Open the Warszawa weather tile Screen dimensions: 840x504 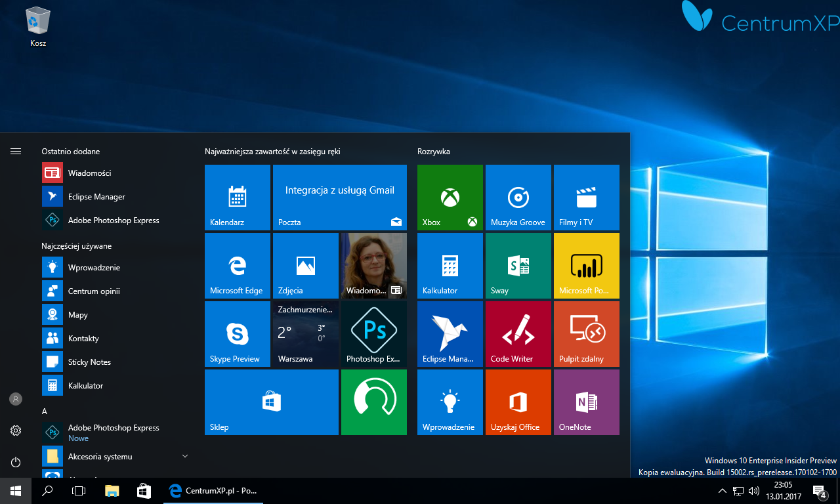tap(306, 334)
